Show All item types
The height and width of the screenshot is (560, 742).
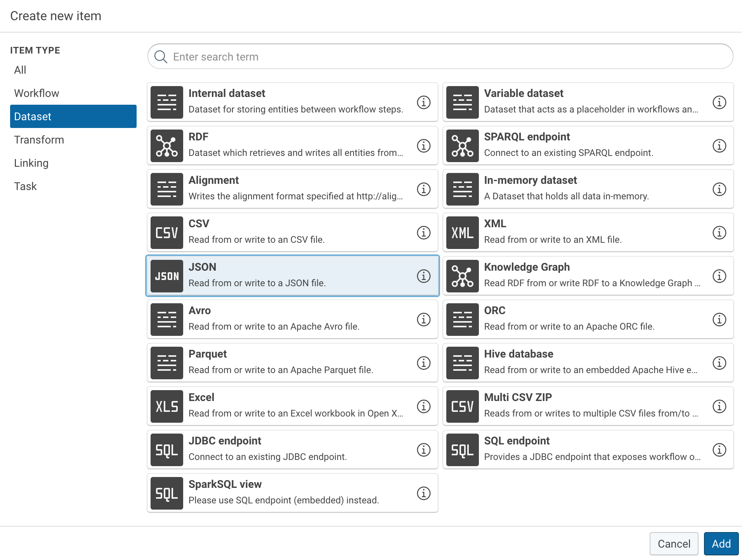[20, 70]
